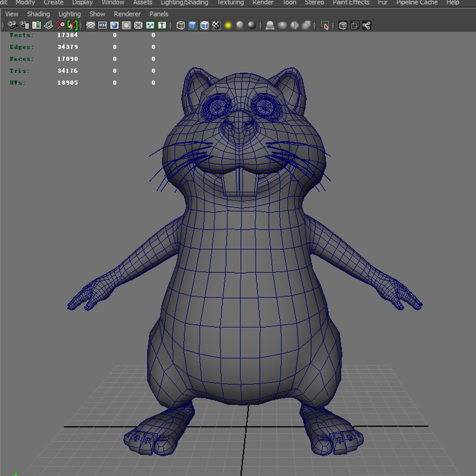Click the Isolate Select icon

[325, 25]
